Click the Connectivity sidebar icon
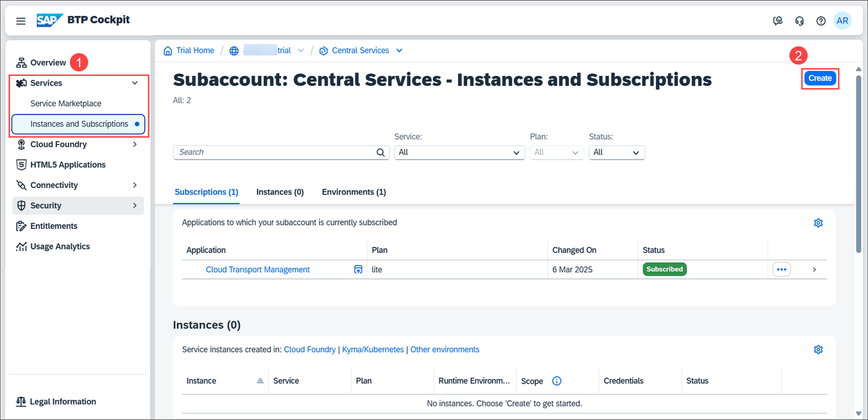868x420 pixels. tap(22, 186)
